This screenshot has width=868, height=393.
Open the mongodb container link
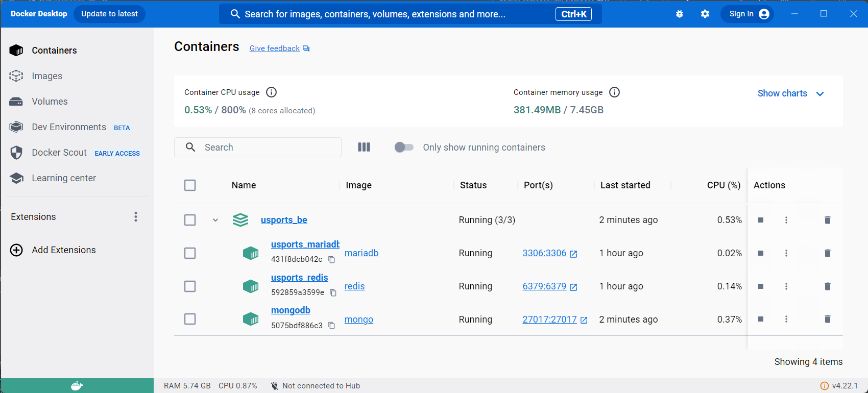click(291, 310)
